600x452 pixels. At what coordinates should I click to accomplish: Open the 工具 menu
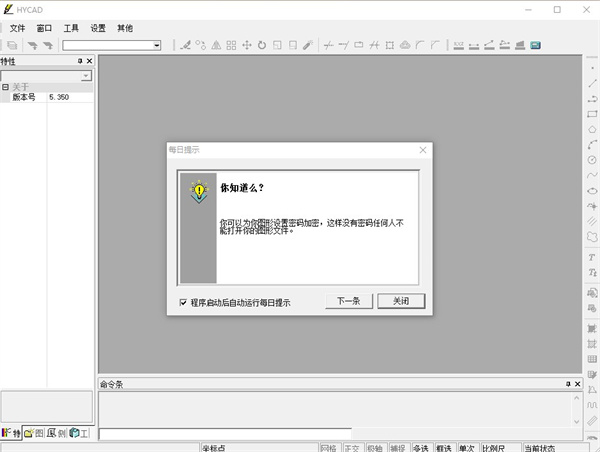point(71,28)
